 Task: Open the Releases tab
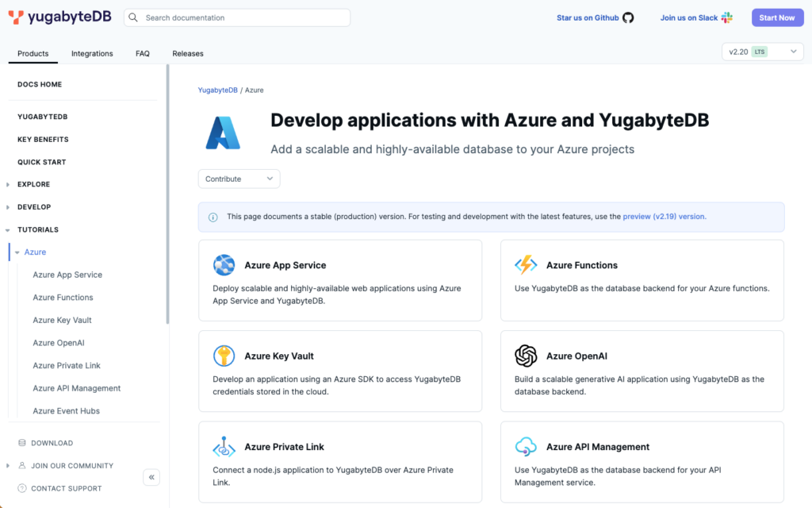point(187,53)
